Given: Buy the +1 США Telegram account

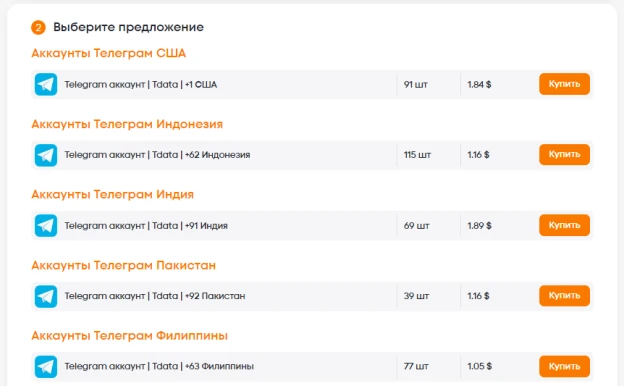Looking at the screenshot, I should click(564, 84).
